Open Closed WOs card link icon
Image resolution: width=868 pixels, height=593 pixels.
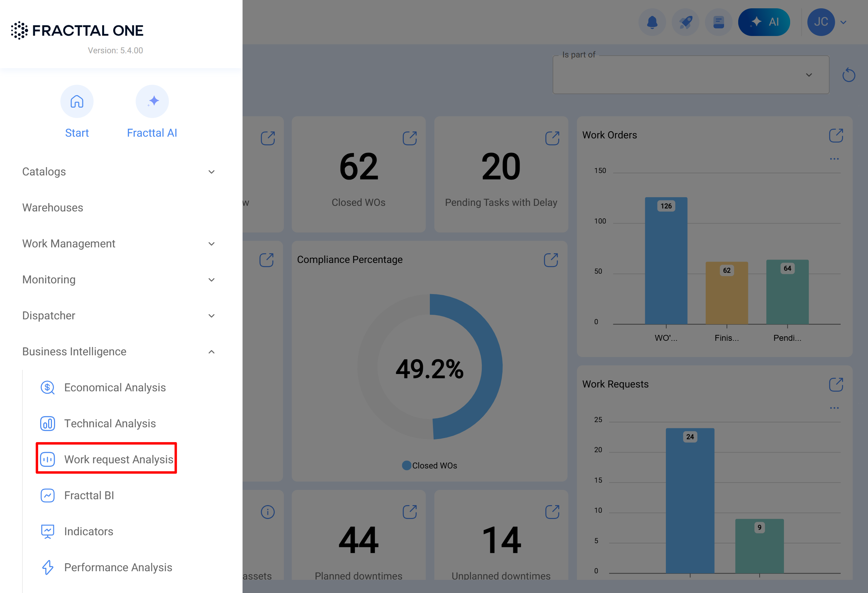tap(409, 138)
